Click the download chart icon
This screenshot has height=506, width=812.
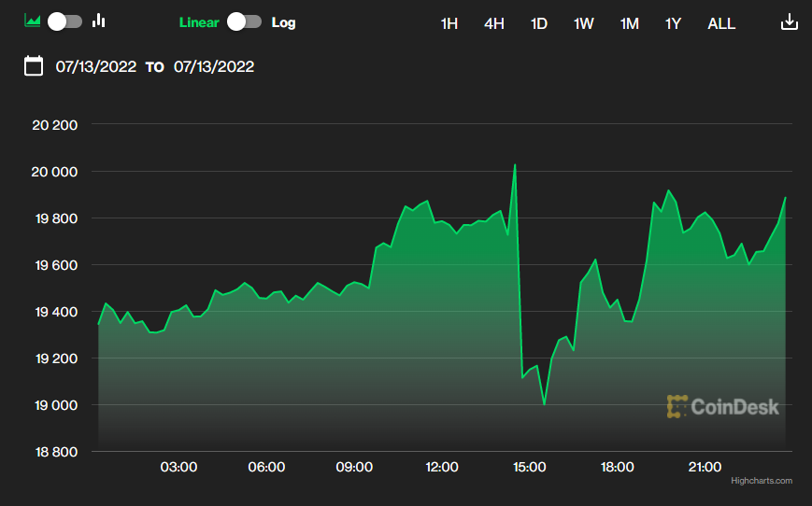coord(790,22)
